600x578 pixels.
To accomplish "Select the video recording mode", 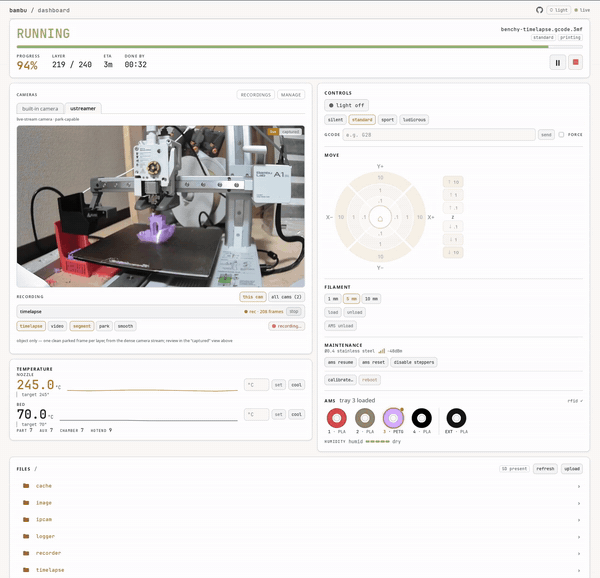I will pos(57,326).
